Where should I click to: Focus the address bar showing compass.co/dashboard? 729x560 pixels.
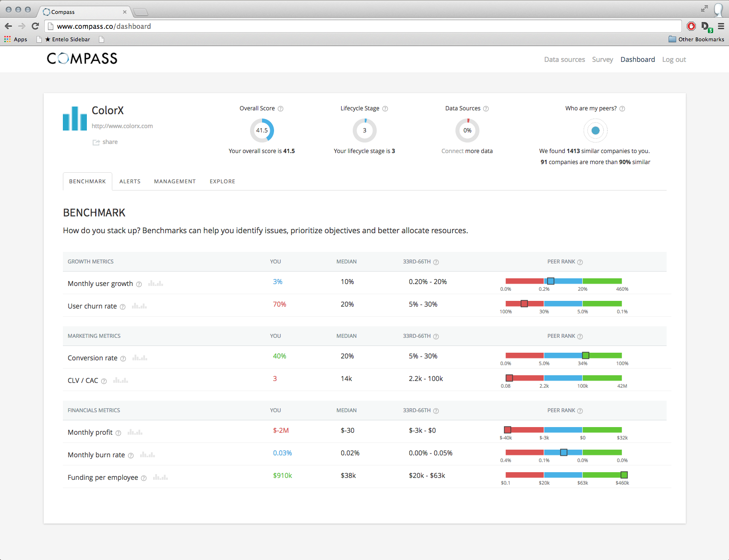coord(363,26)
